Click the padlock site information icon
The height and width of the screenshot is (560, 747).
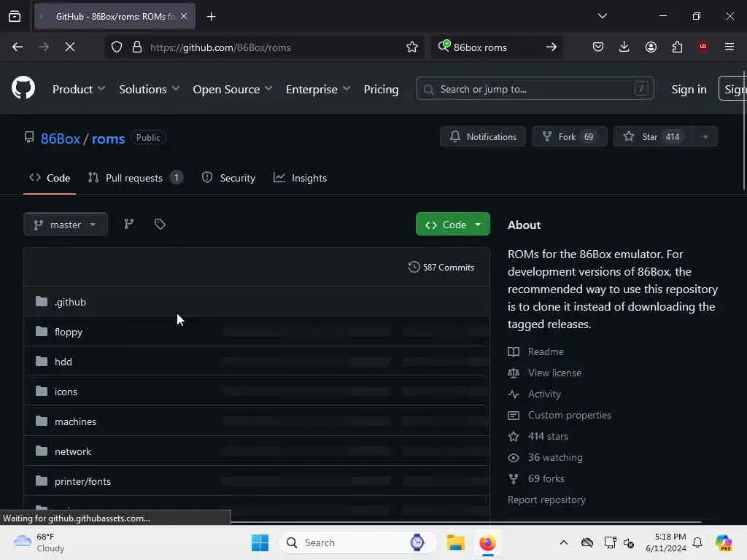pyautogui.click(x=137, y=47)
